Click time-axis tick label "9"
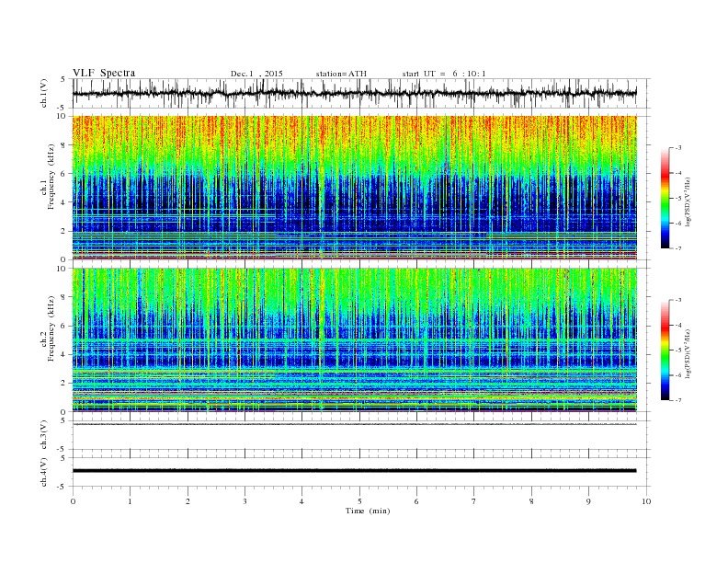The width and height of the screenshot is (728, 563). (x=588, y=501)
